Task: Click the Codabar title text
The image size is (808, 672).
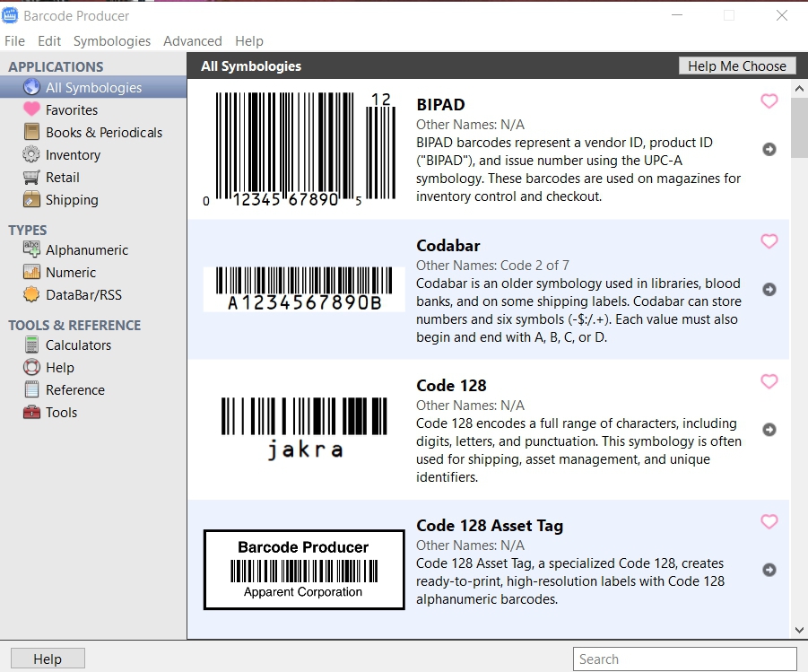Action: point(448,246)
